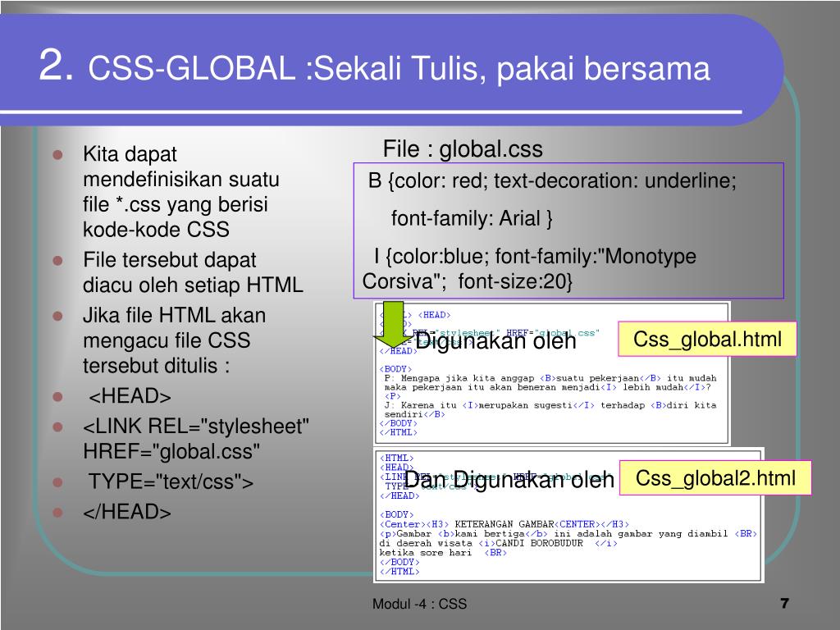Click the code line "J: Karena itu <I>merupakan sugesti</I>"

[550, 405]
